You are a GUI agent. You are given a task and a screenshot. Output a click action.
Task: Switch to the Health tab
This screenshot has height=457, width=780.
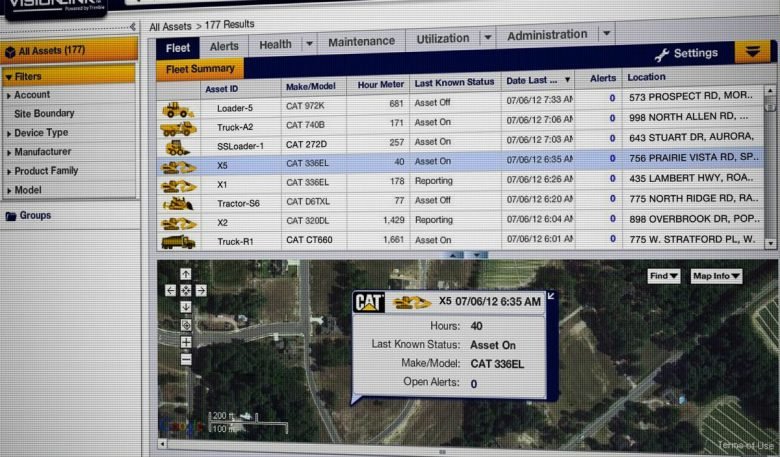(x=275, y=44)
